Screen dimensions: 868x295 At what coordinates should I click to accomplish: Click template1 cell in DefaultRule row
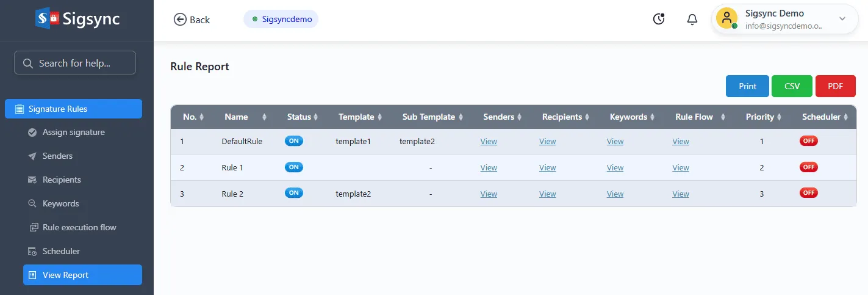point(353,142)
